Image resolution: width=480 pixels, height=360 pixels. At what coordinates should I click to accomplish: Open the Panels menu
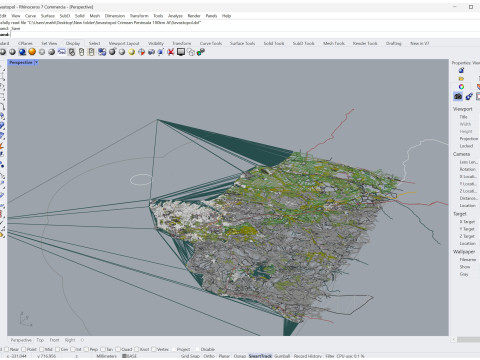point(211,16)
